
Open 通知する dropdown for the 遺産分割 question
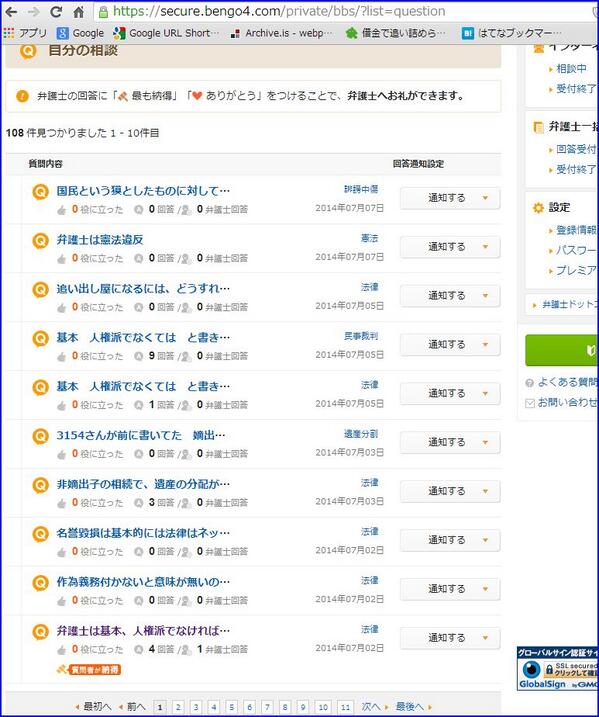pos(450,443)
